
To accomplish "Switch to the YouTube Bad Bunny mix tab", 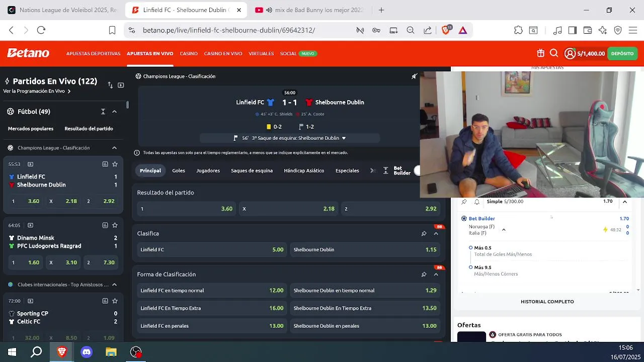I will coord(309,10).
